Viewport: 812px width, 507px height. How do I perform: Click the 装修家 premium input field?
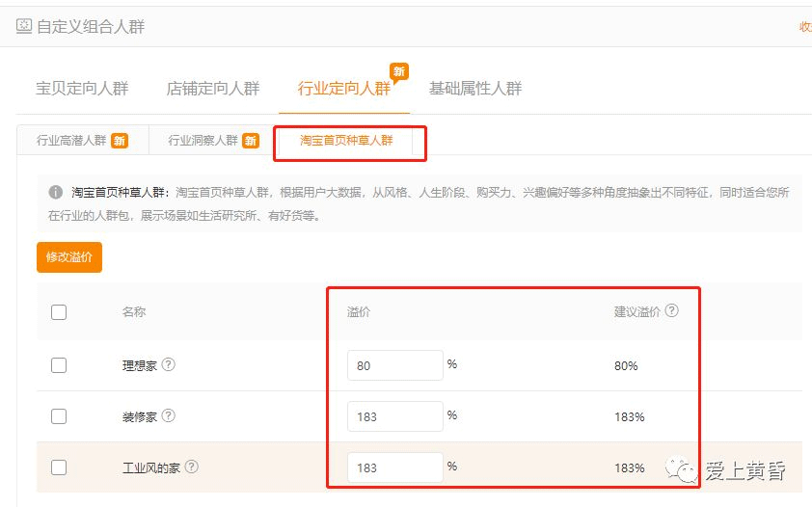click(394, 417)
